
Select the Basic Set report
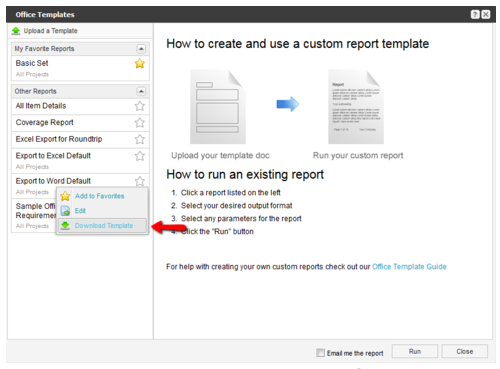point(80,68)
